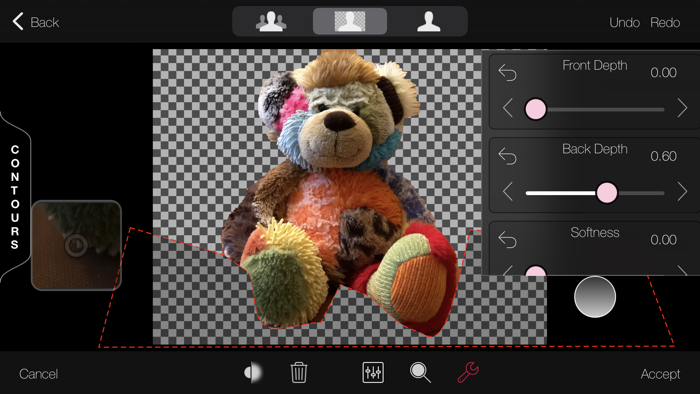The width and height of the screenshot is (700, 394).
Task: Select the single person silhouette view tab
Action: click(x=429, y=21)
